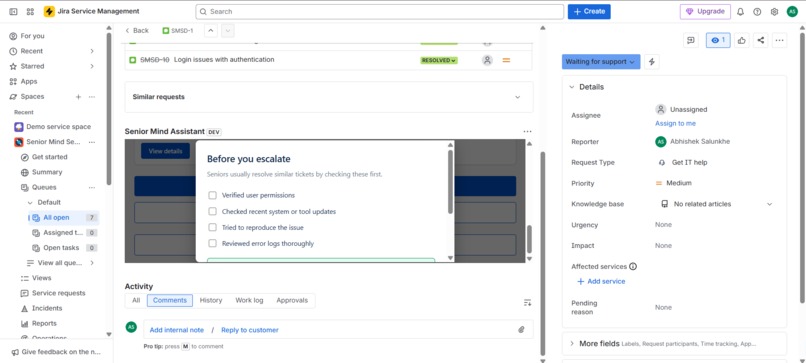Click the Upgrade button

click(x=705, y=11)
